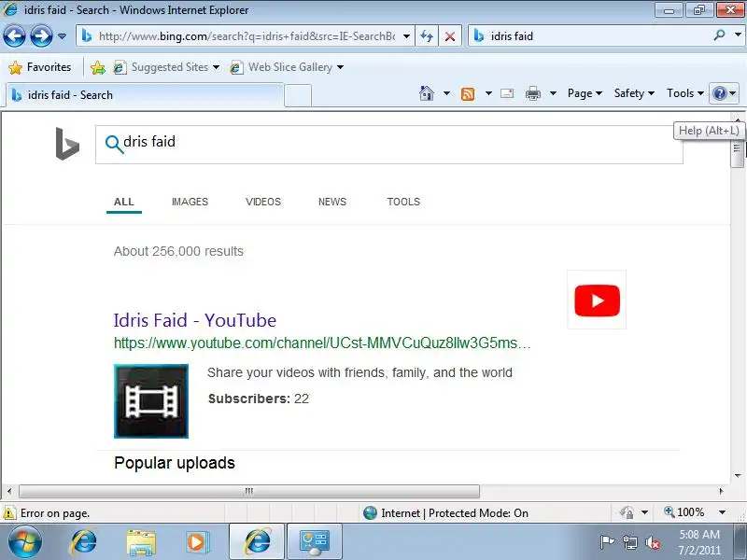Open Windows Explorer from the taskbar

point(141,542)
